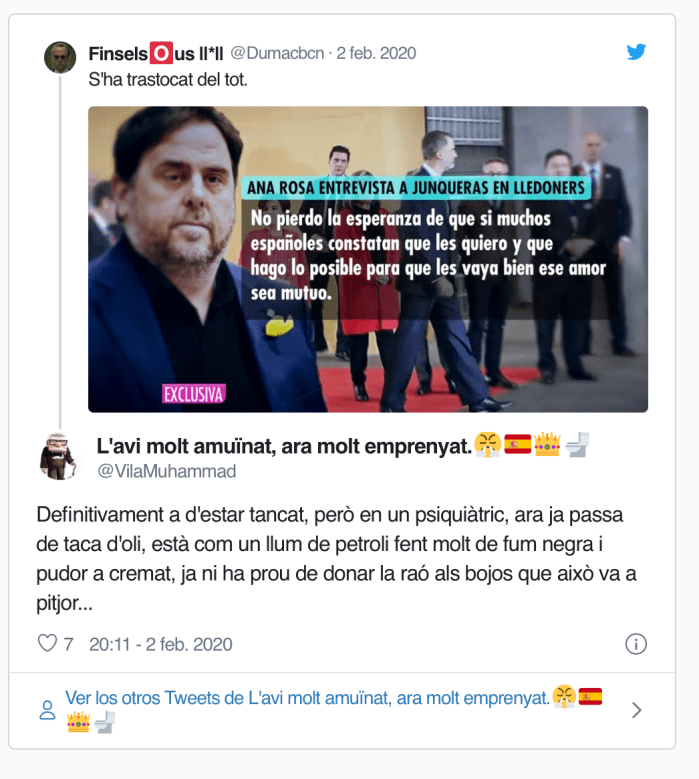Open the tweet info circle icon
The image size is (699, 779).
(x=636, y=644)
